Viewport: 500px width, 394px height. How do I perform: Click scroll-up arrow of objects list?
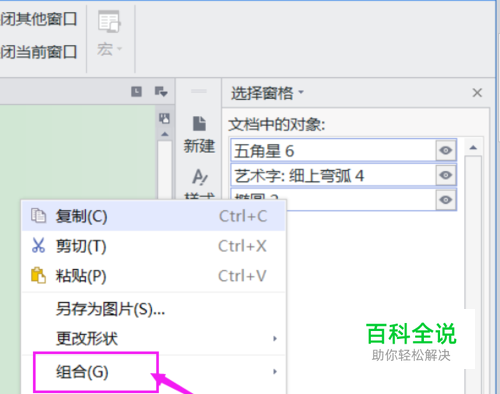coord(473,147)
